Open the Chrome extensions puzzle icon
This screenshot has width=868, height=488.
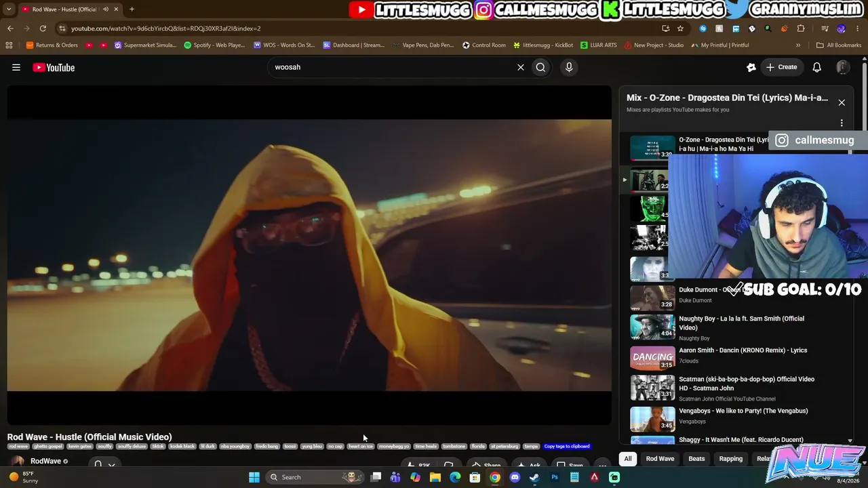pyautogui.click(x=801, y=28)
